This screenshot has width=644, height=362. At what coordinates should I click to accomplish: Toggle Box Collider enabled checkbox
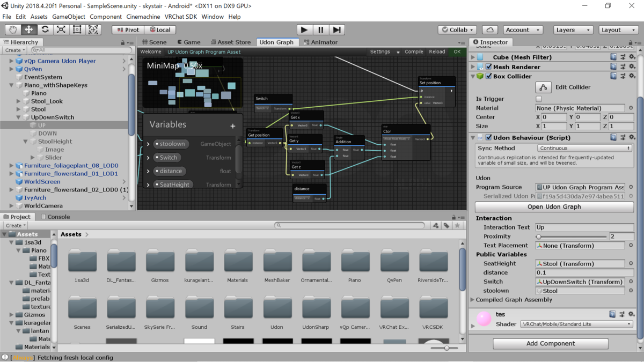(x=488, y=76)
